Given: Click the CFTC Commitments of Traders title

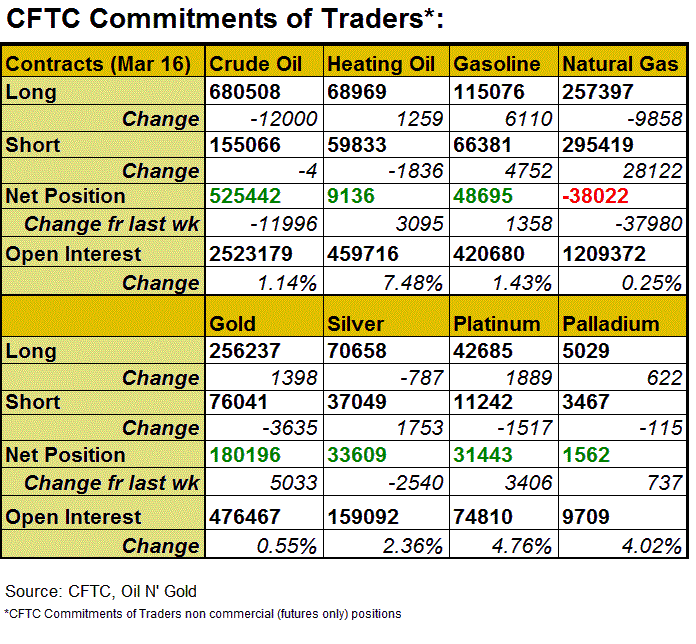Looking at the screenshot, I should (224, 19).
